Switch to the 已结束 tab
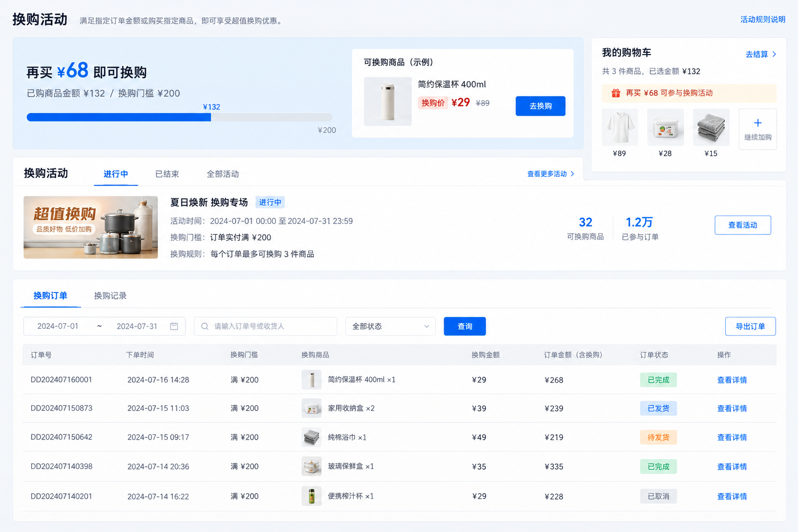The image size is (798, 532). click(x=167, y=174)
